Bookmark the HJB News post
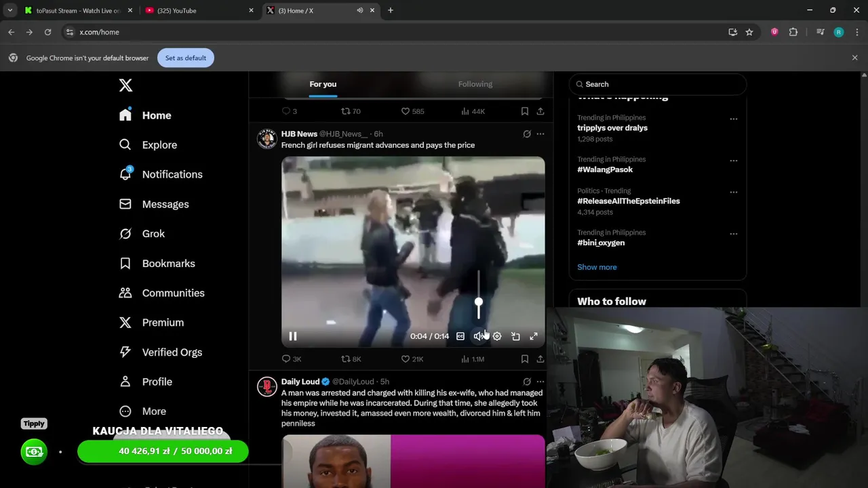868x488 pixels. (x=525, y=359)
